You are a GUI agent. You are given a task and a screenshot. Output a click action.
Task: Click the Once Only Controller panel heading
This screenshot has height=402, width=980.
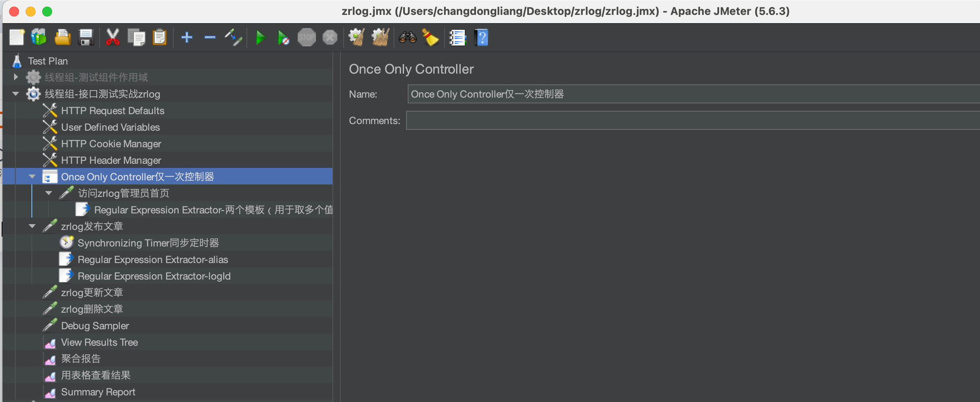[x=411, y=69]
